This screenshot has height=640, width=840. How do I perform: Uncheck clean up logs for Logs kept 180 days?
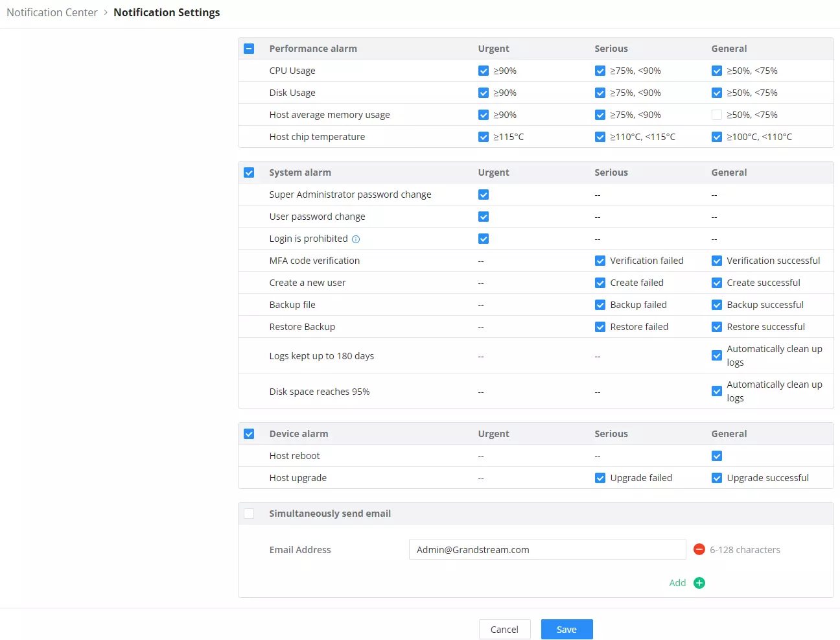click(717, 355)
